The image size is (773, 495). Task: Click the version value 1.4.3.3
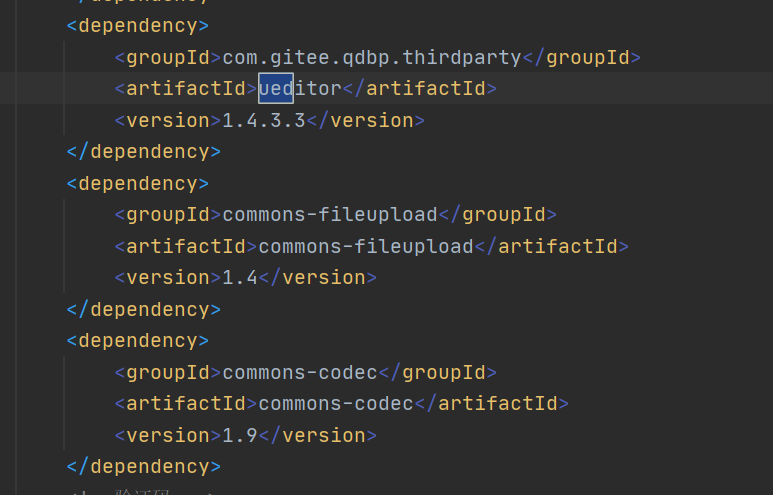click(x=264, y=120)
